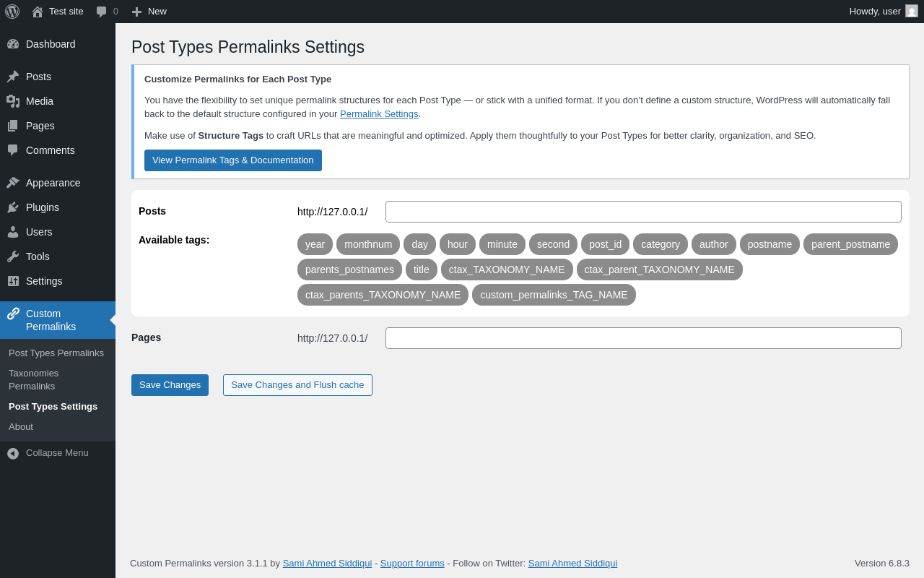Open the Tools wrench icon
This screenshot has width=924, height=578.
[x=13, y=256]
